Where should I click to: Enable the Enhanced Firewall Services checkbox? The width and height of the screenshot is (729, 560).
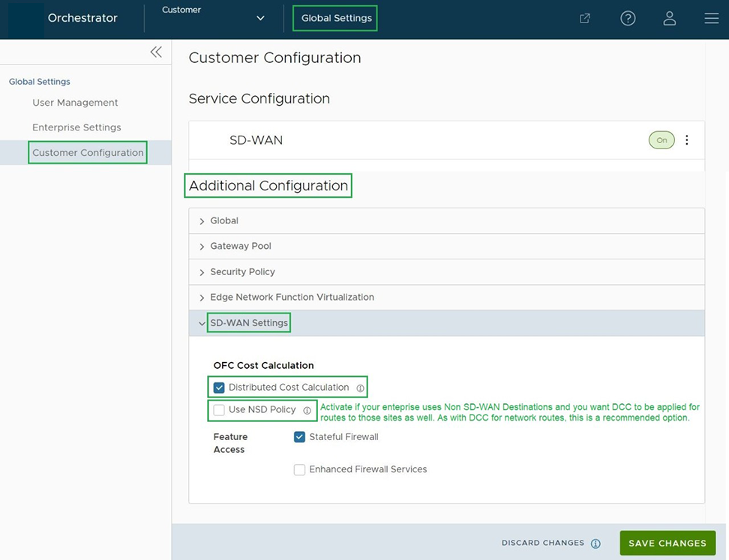299,470
